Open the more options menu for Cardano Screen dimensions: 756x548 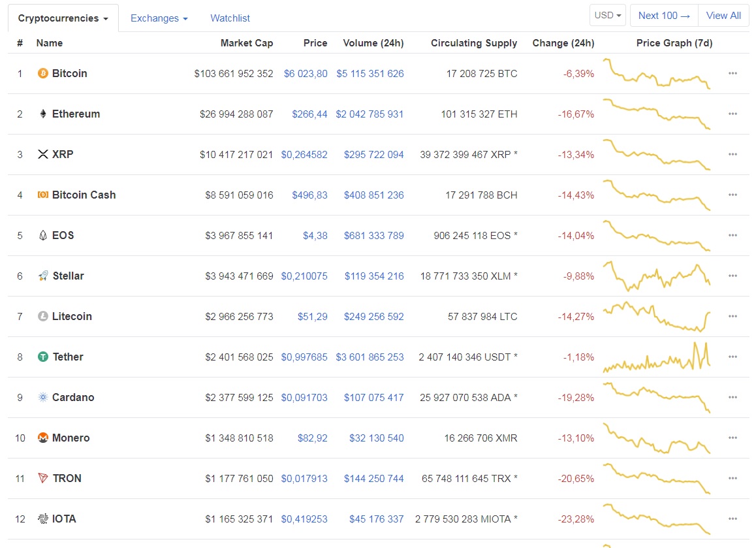pyautogui.click(x=733, y=398)
